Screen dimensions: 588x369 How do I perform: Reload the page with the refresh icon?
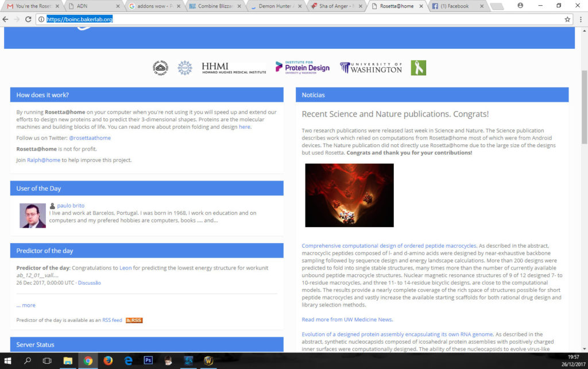28,19
